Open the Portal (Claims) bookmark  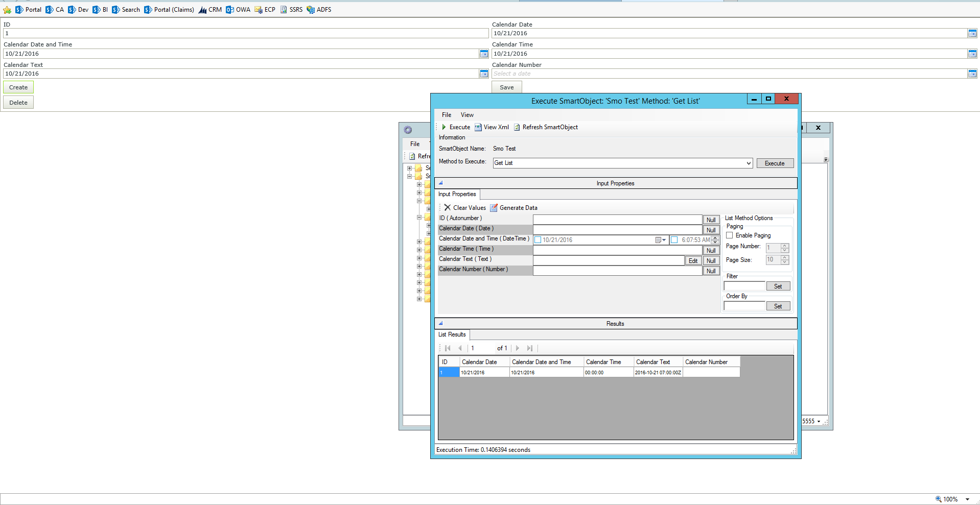(x=169, y=10)
